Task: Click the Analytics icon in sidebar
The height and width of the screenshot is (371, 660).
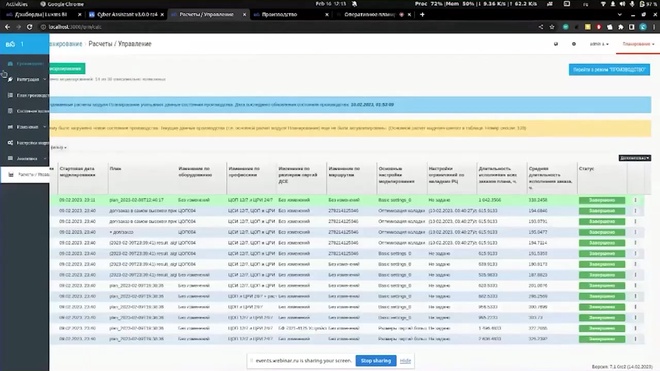Action: click(x=10, y=158)
